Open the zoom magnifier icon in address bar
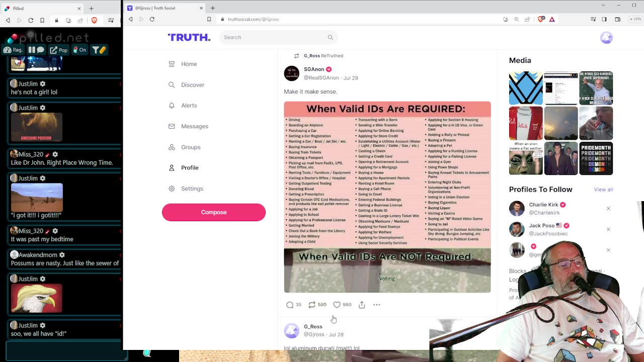644x362 pixels. coord(516,19)
